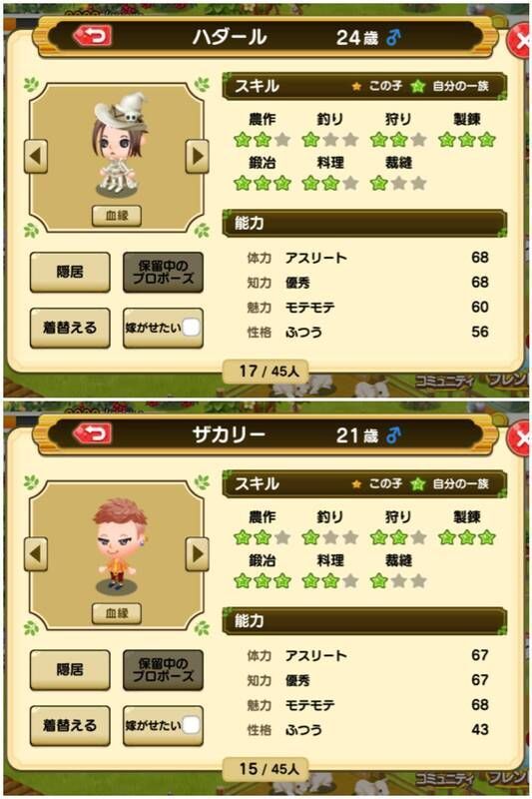Open ハダール's 保留中のプロポーズ pending proposals
532x799 pixels.
163,272
